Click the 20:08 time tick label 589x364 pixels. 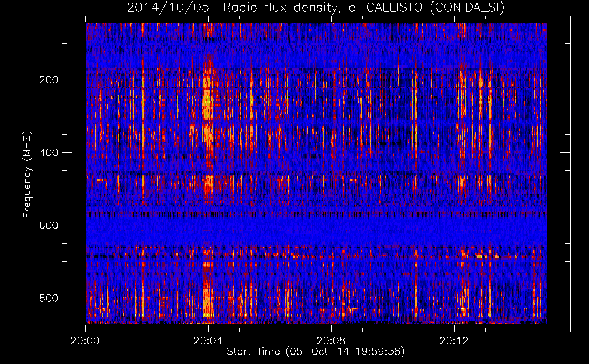[x=331, y=341]
